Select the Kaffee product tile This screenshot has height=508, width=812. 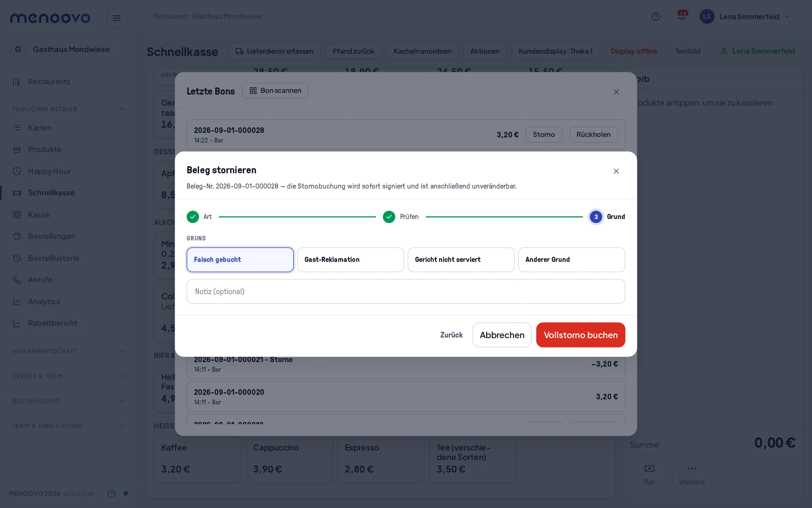tap(197, 459)
